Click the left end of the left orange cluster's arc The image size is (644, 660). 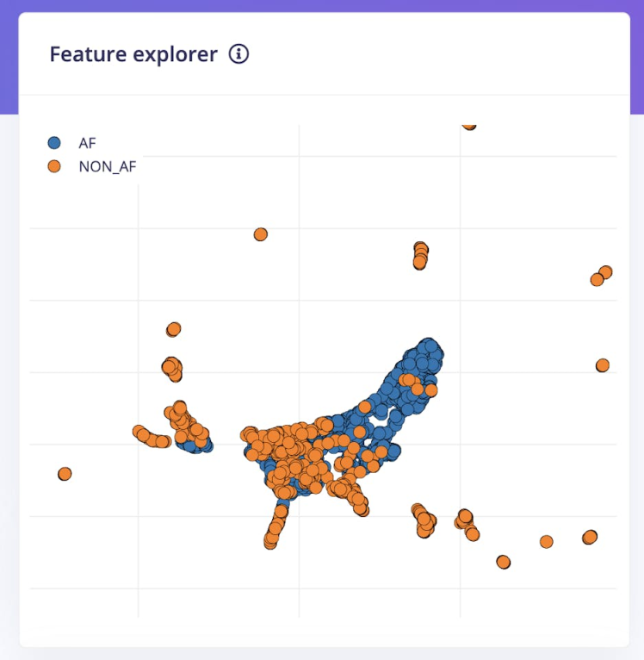coord(139,431)
